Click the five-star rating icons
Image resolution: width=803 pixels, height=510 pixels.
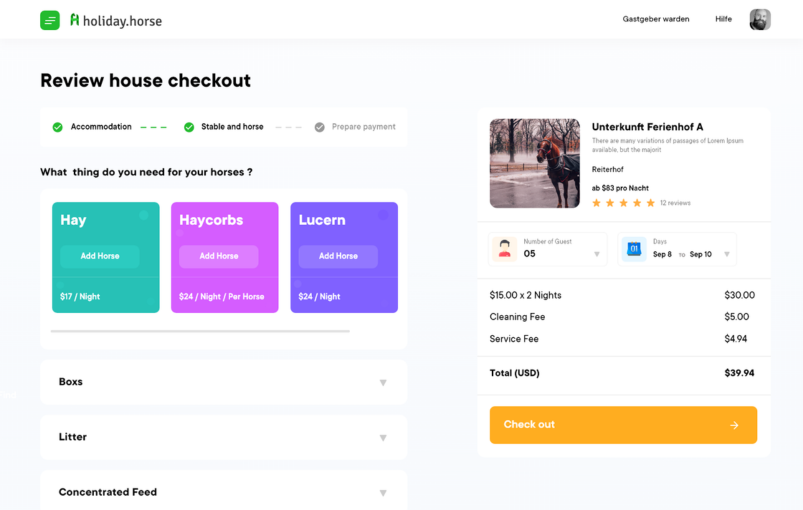click(623, 203)
